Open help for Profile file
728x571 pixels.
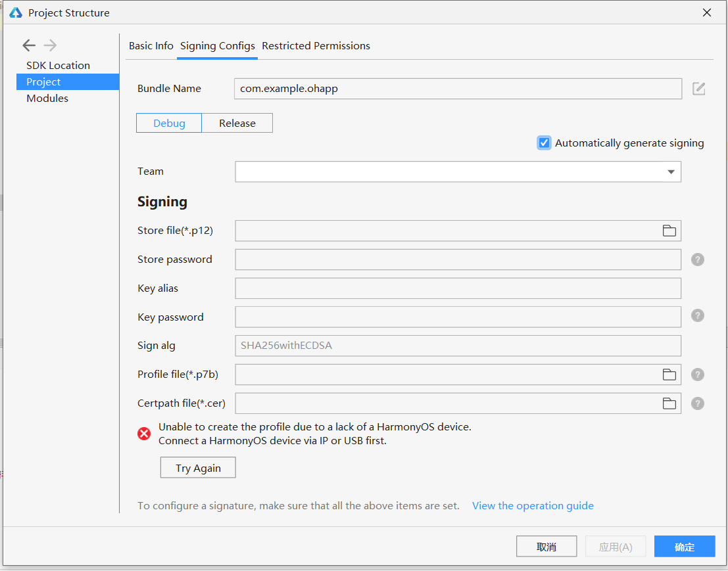tap(697, 375)
